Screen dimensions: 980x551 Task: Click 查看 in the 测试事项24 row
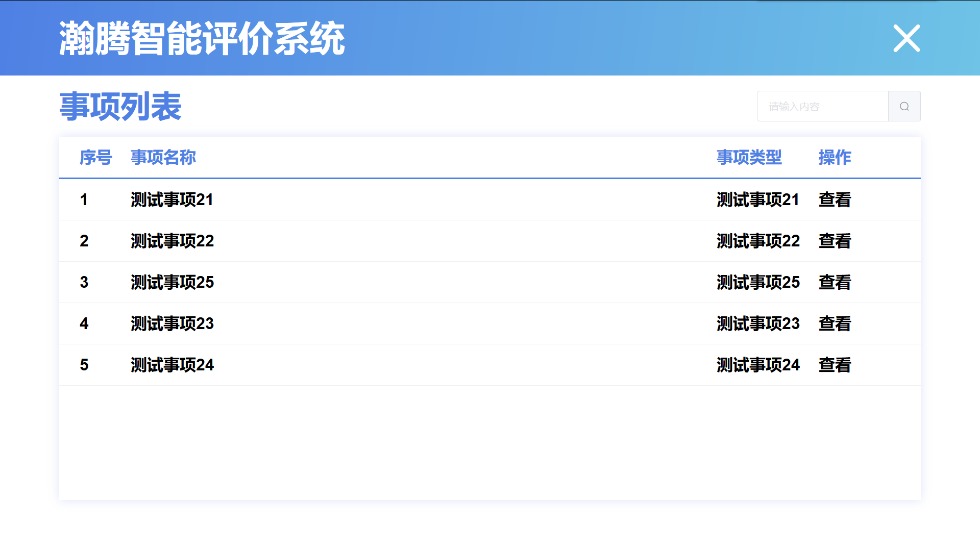[835, 365]
